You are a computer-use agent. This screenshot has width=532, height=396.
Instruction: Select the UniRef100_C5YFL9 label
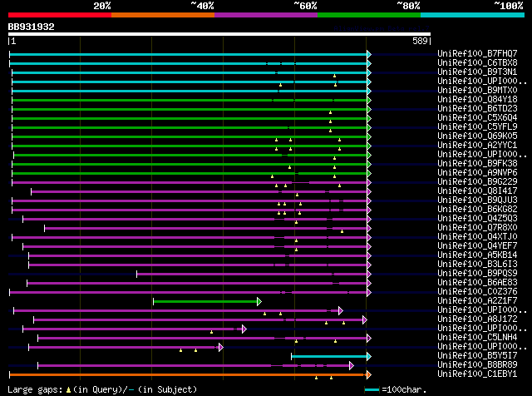(x=477, y=126)
